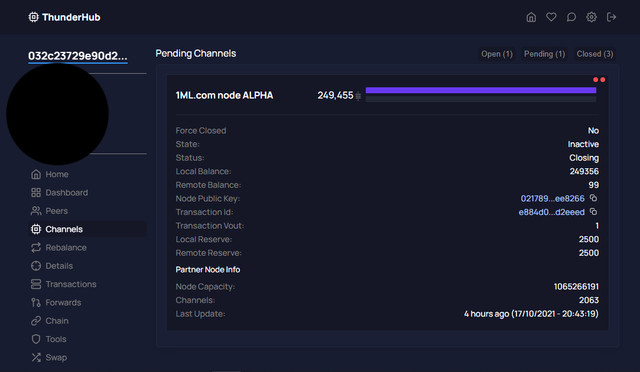Switch to the Open (1) tab
Viewport: 640px width, 372px height.
point(496,54)
